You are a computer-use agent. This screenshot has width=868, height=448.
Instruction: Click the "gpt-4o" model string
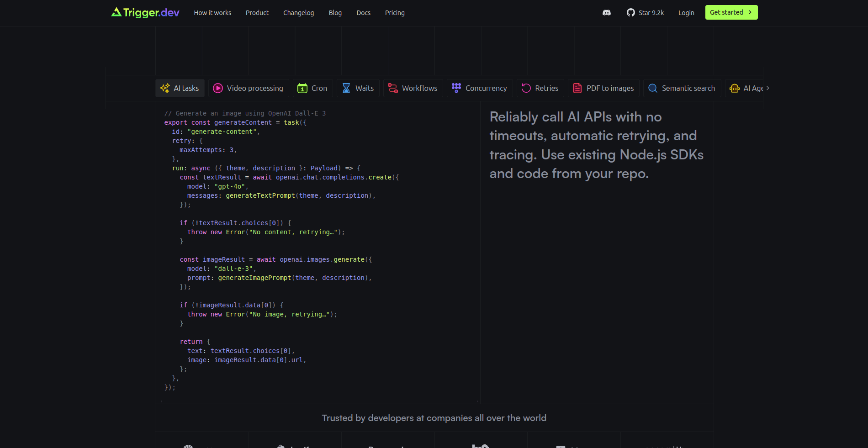(x=230, y=186)
